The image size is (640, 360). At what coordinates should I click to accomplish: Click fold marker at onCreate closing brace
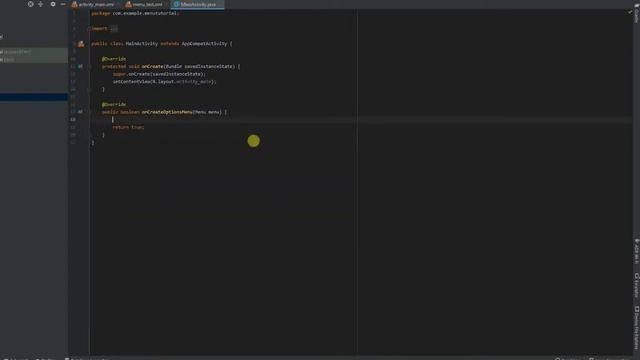coord(89,89)
